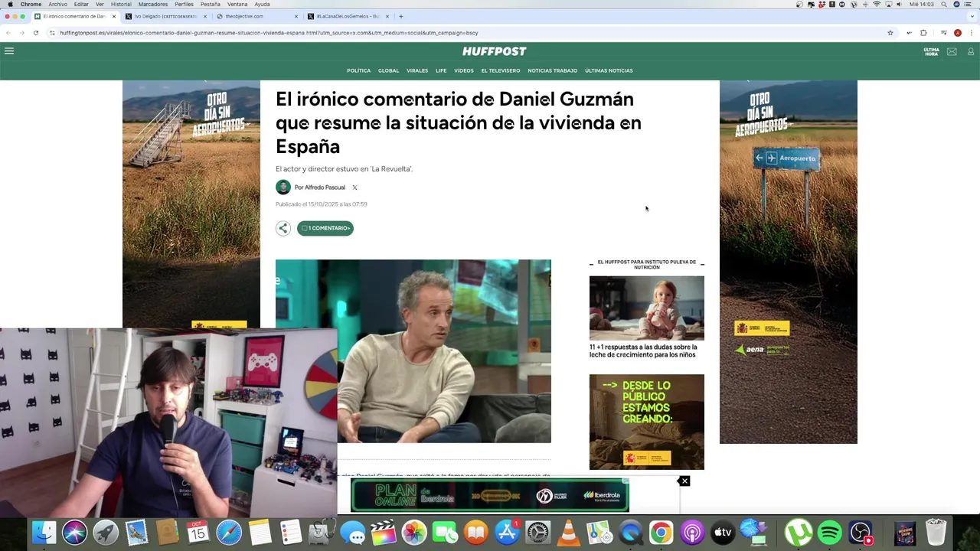Open Spotify from the dock
Screen dimensions: 980x551
pos(830,533)
